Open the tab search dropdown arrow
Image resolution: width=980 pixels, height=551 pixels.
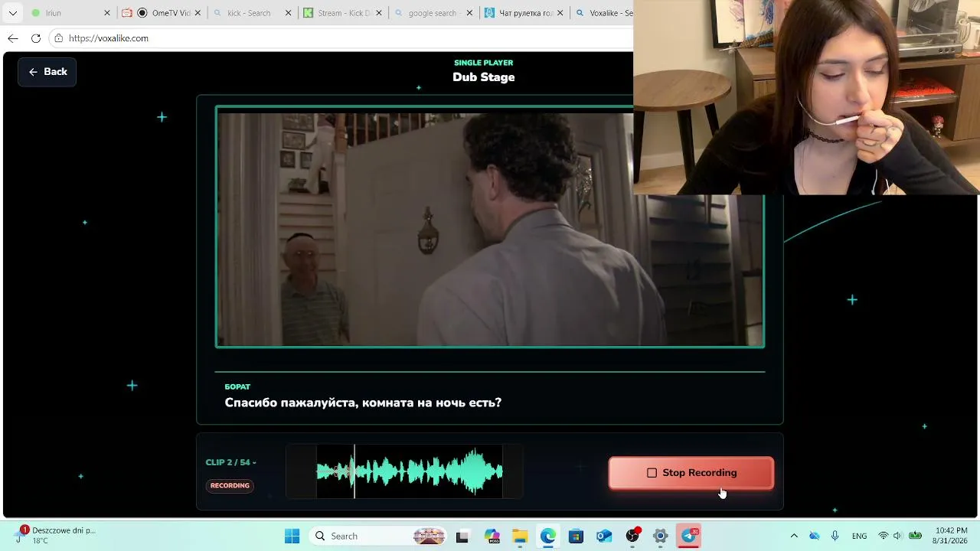tap(13, 13)
